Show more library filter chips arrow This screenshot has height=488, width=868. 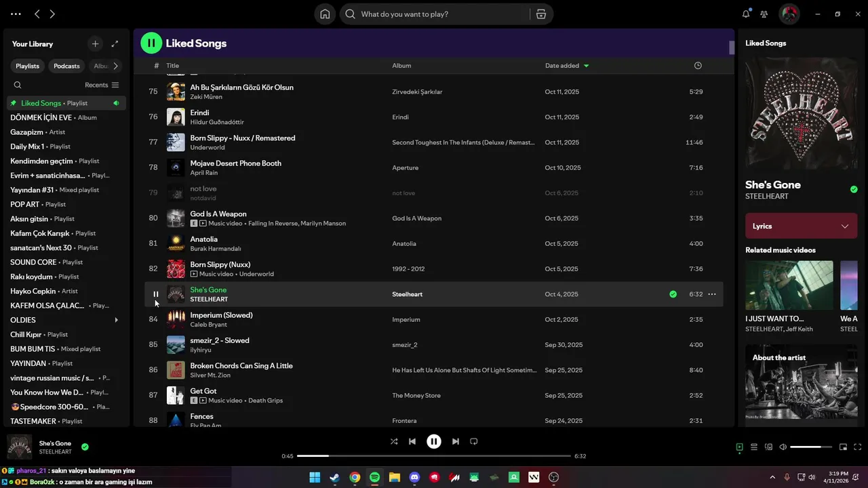(116, 66)
